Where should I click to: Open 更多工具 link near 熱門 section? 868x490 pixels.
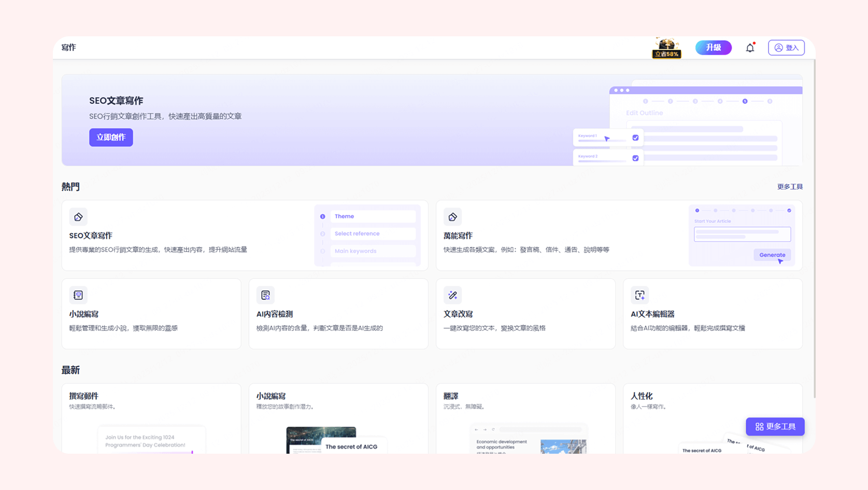[790, 187]
